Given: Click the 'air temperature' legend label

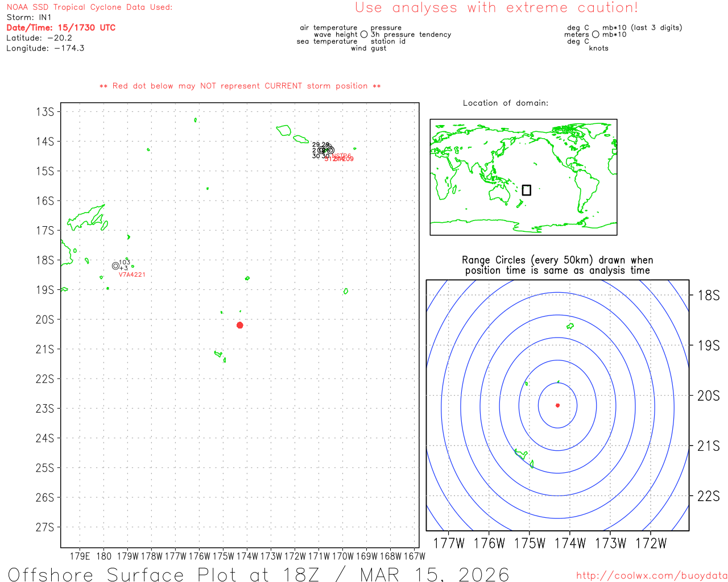Looking at the screenshot, I should click(x=329, y=28).
